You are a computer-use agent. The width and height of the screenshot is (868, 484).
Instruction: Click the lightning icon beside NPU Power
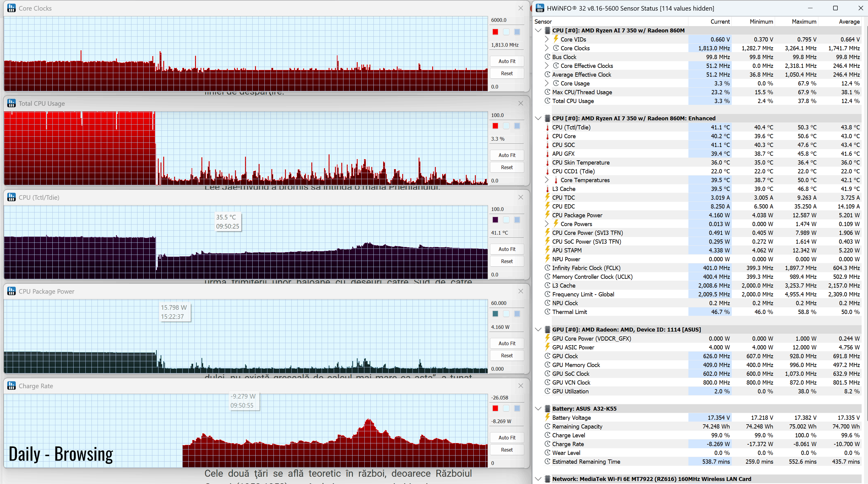click(x=547, y=259)
